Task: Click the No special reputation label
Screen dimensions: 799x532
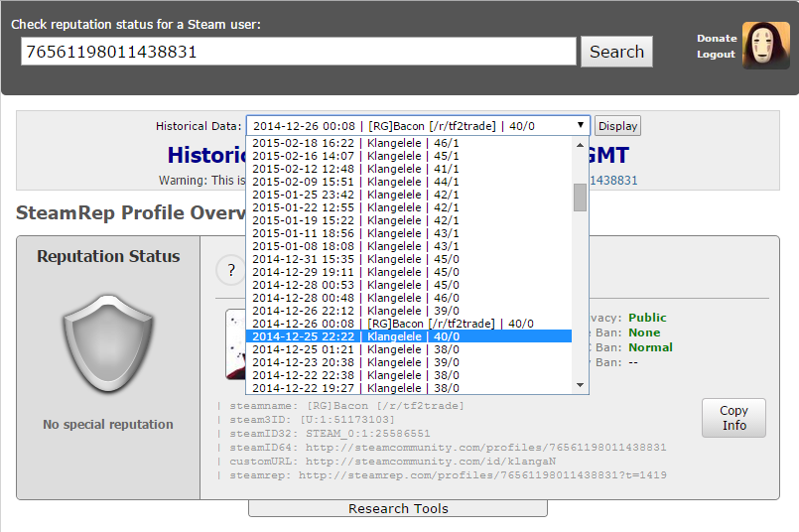Action: (x=108, y=425)
